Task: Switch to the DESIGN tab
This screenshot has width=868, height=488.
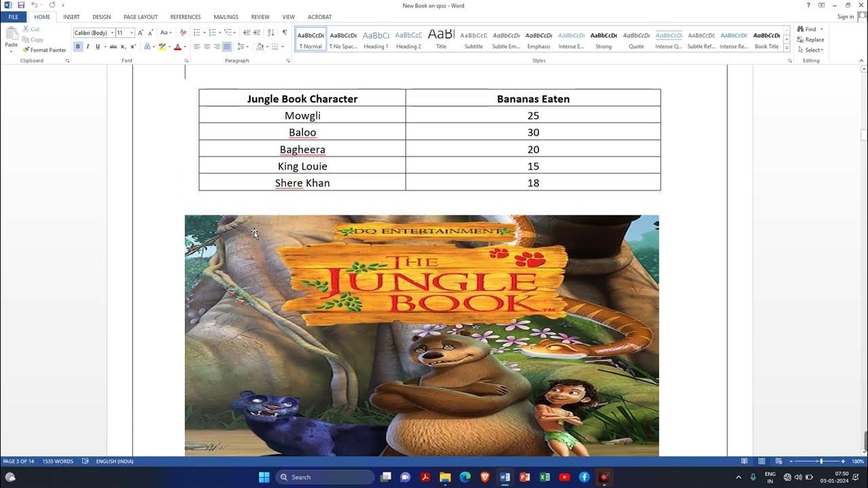Action: point(102,17)
